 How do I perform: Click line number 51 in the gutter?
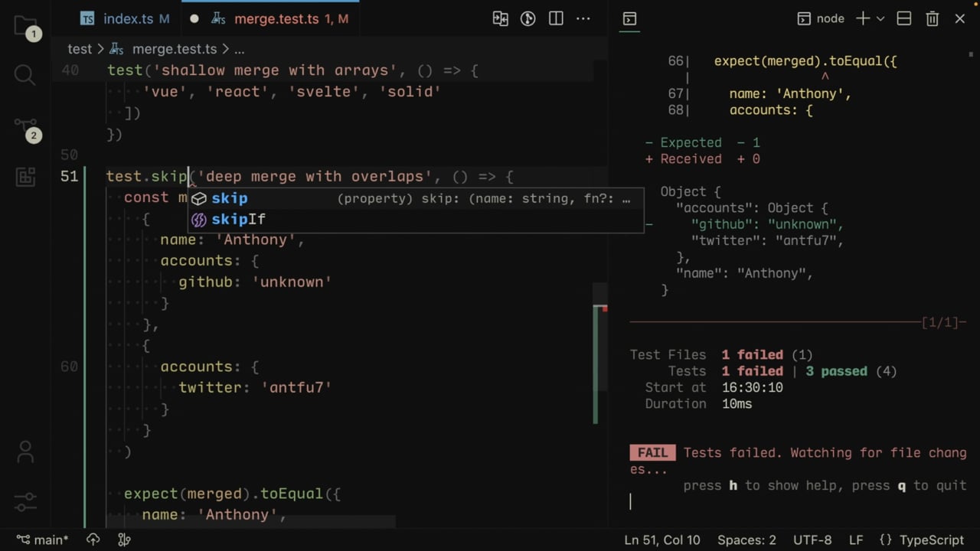pyautogui.click(x=69, y=176)
